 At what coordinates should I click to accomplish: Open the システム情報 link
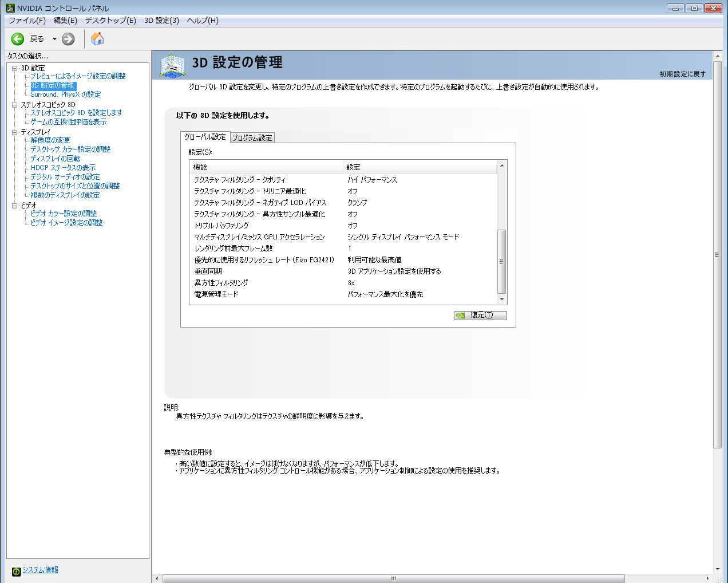[40, 570]
